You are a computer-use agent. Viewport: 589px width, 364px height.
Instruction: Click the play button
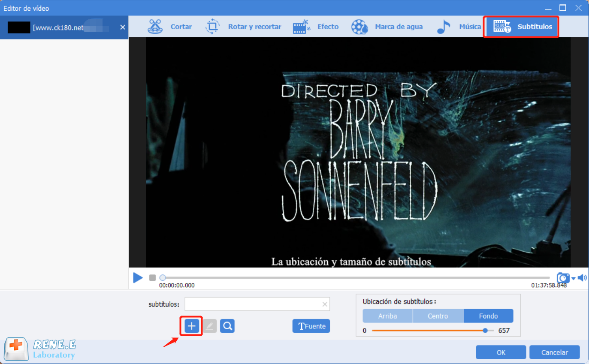(138, 278)
